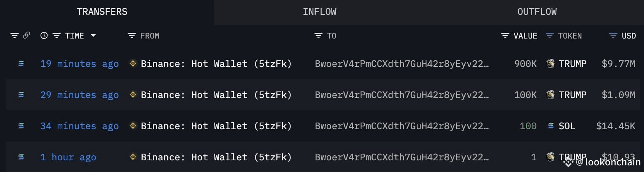
Task: Open the VALUE column filter icon
Action: (x=505, y=35)
